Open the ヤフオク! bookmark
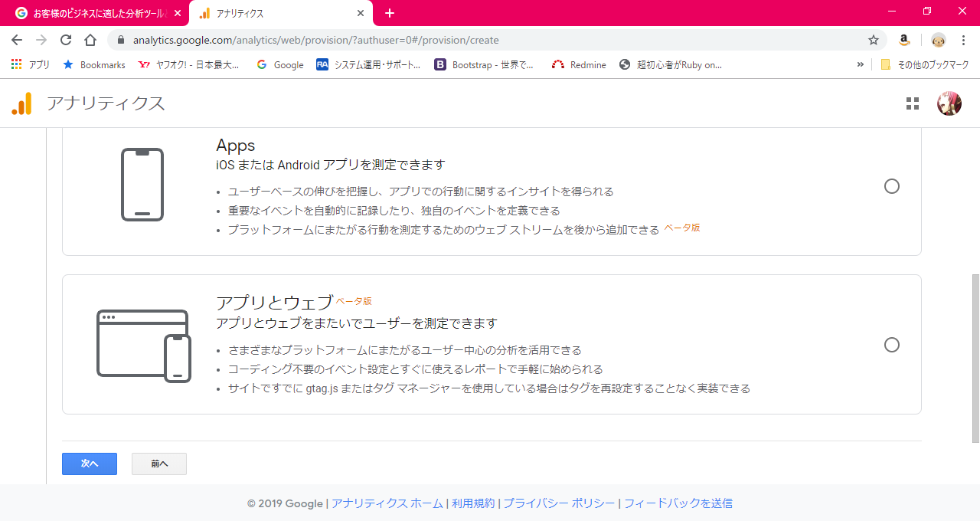The image size is (980, 521). coord(188,65)
